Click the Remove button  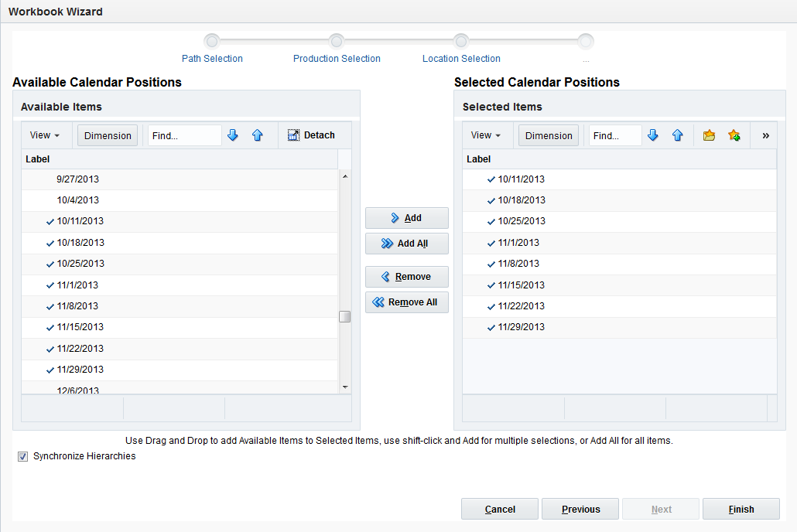click(407, 276)
